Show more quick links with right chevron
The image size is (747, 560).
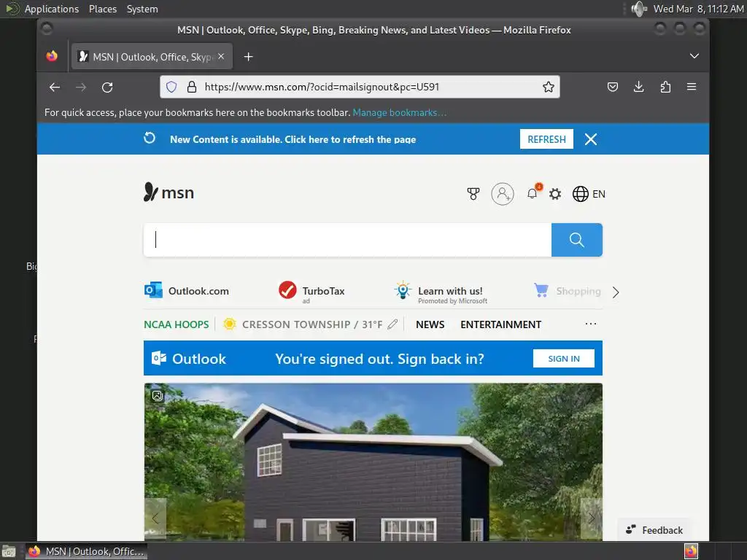tap(616, 292)
